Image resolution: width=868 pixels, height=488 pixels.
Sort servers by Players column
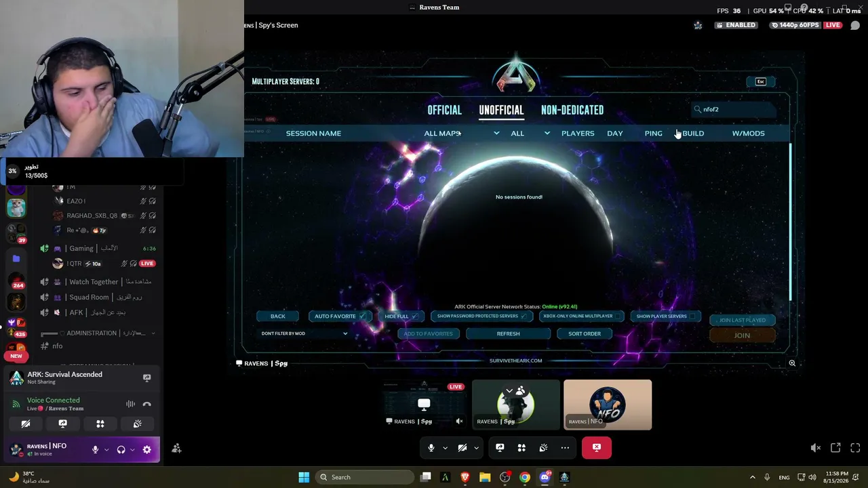pos(578,134)
